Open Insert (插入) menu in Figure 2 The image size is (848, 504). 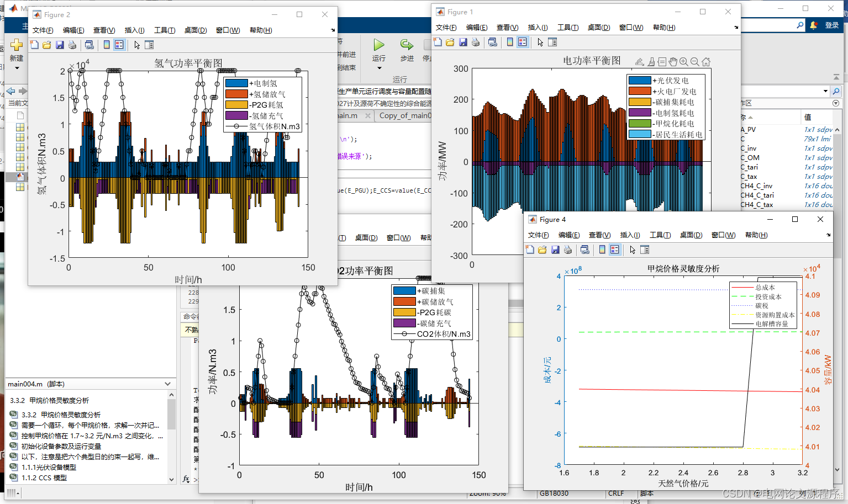click(x=134, y=30)
